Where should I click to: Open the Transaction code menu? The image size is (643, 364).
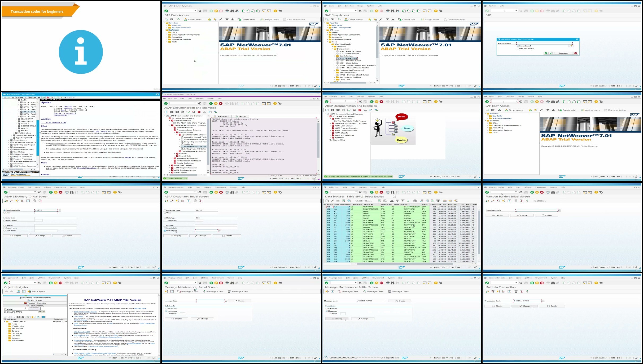(x=497, y=278)
